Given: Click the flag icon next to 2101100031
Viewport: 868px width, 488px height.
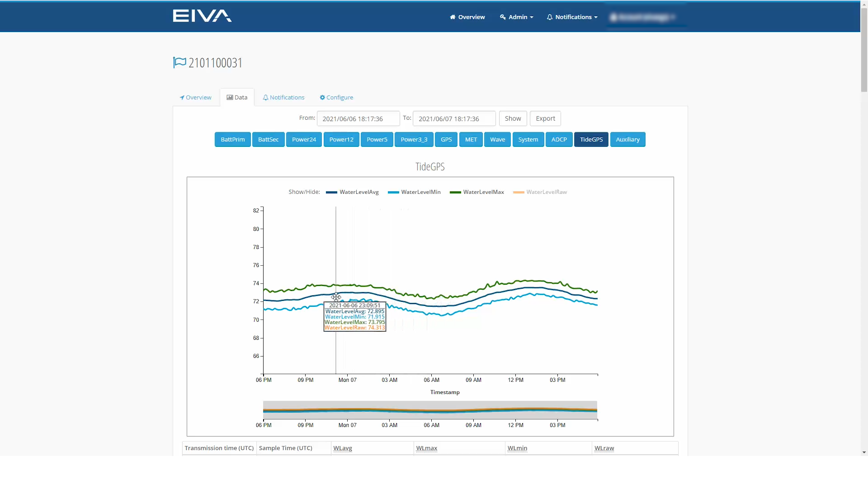Looking at the screenshot, I should [x=179, y=62].
